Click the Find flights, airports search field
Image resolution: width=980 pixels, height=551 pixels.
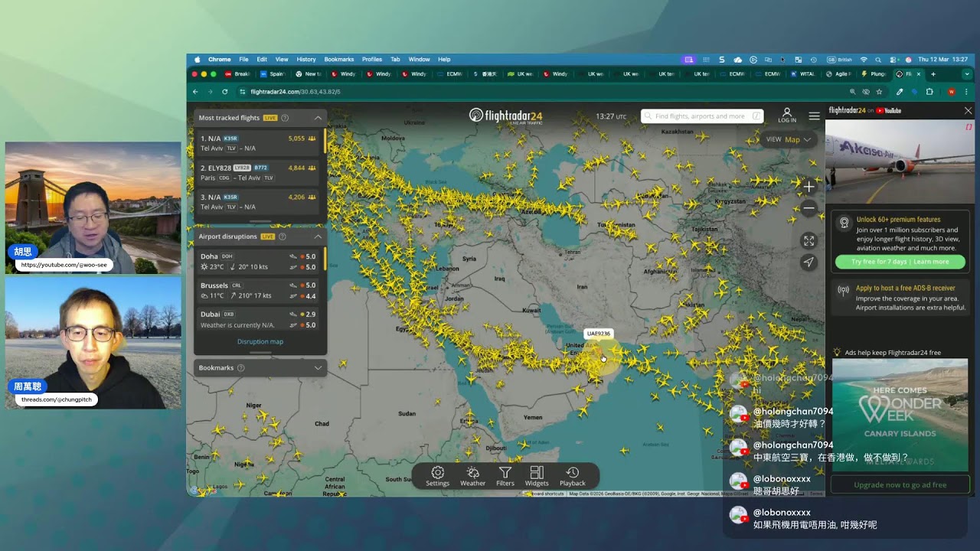tap(702, 116)
